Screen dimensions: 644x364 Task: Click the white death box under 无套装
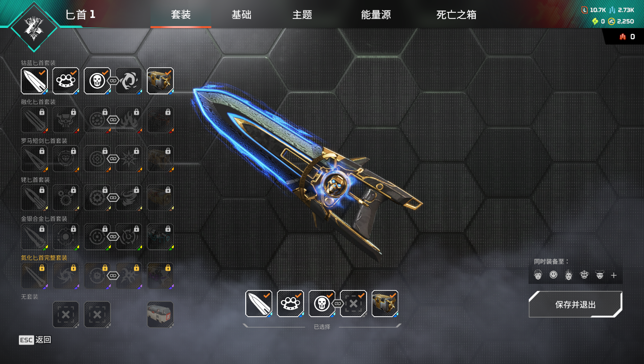(x=160, y=315)
